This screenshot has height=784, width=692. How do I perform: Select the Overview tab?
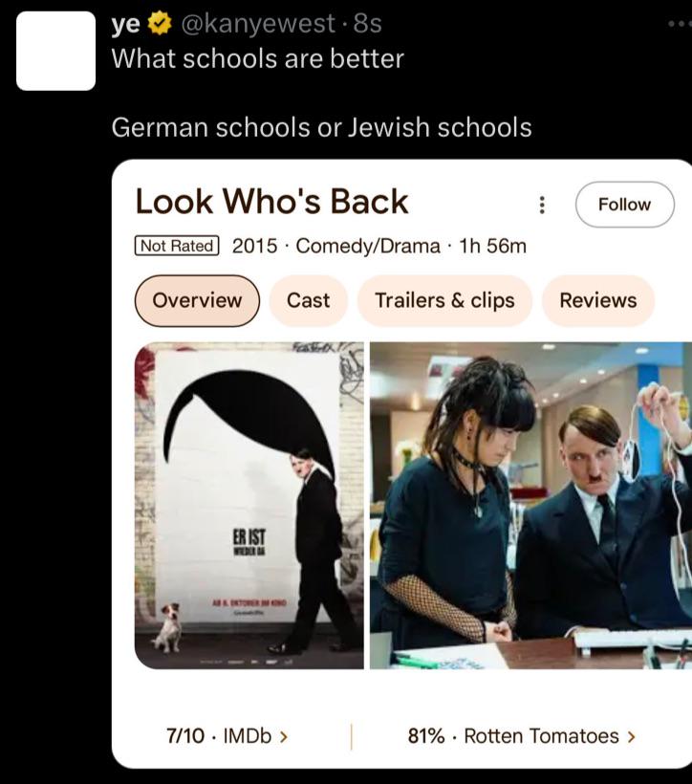[x=197, y=300]
